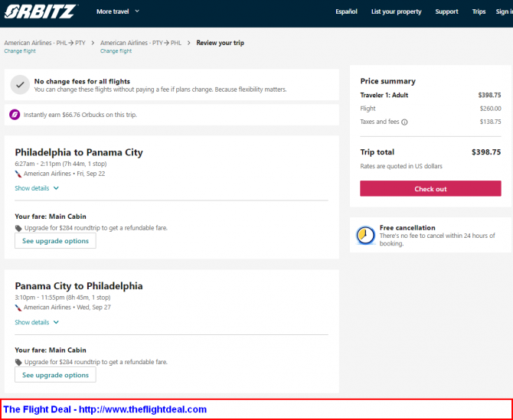Click the $138.75 taxes and fees amount
The height and width of the screenshot is (420, 513).
coord(491,122)
